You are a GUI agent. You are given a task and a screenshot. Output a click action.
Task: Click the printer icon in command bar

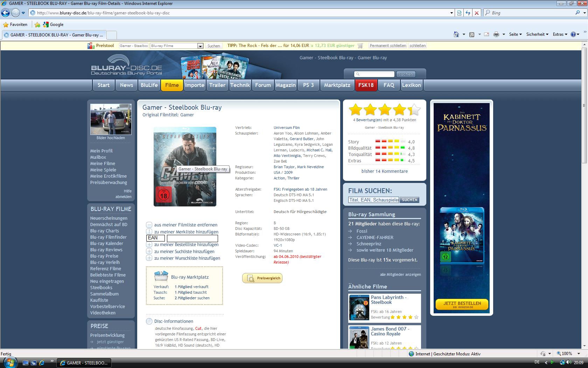click(496, 34)
